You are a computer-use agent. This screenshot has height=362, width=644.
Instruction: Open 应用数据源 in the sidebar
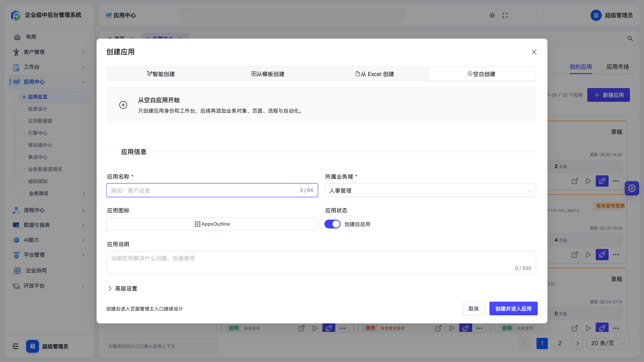click(40, 121)
